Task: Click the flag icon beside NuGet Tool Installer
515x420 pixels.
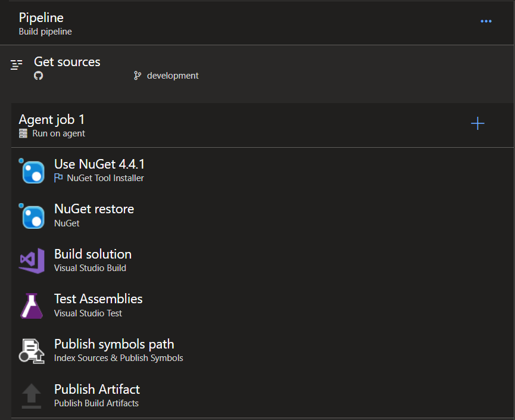Action: tap(58, 178)
